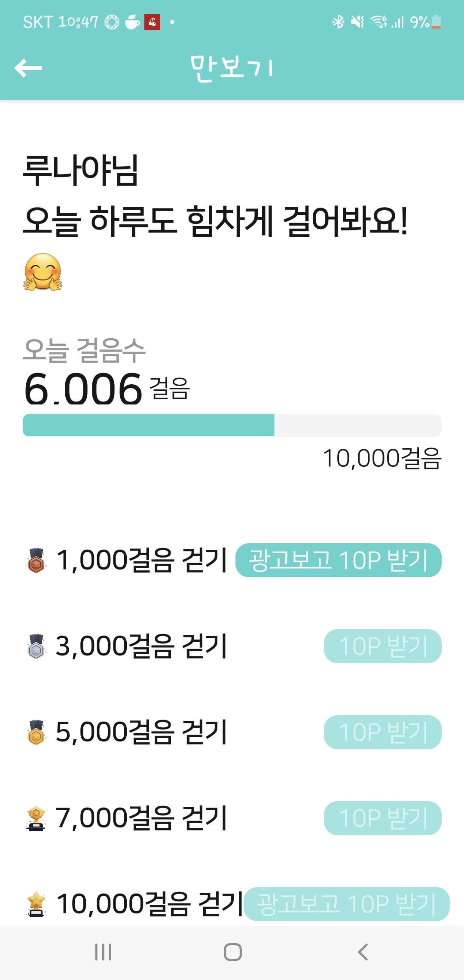This screenshot has height=980, width=464.
Task: Tap 광고보고 10P 받기 for 10,000걸음
Action: pos(346,904)
